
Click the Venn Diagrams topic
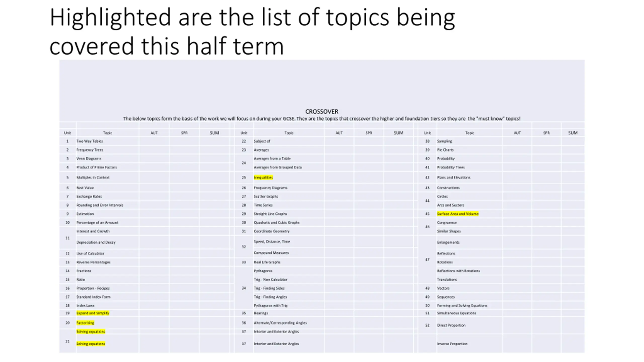point(89,158)
